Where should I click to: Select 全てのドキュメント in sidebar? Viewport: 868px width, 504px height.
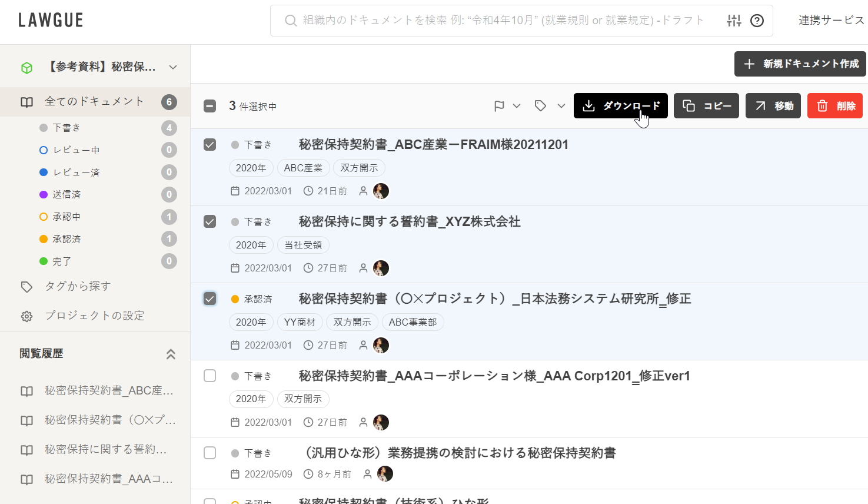pyautogui.click(x=94, y=101)
